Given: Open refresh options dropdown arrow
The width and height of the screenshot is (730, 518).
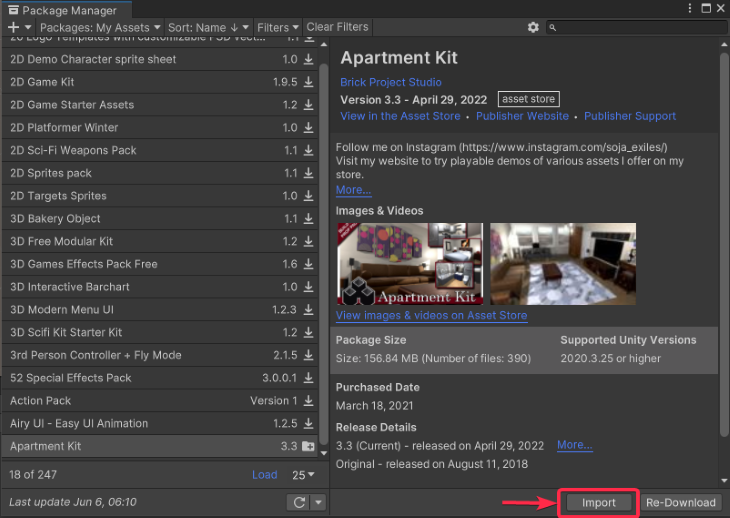Looking at the screenshot, I should pos(318,502).
